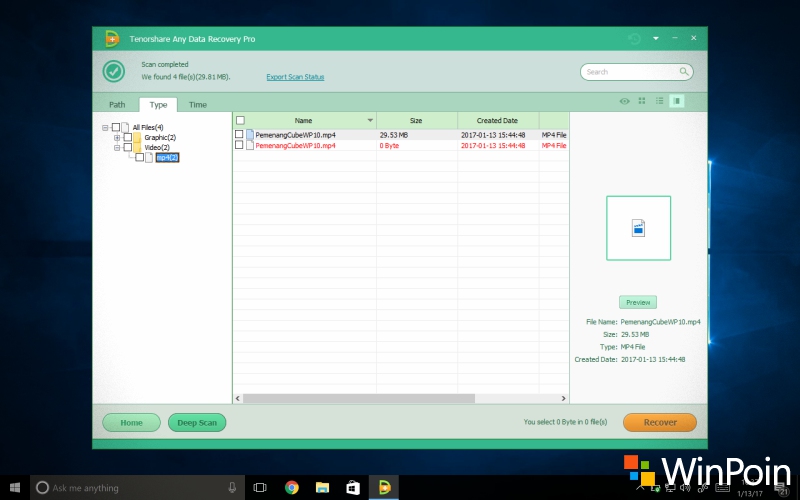The image size is (800, 500).
Task: Start a Deep Scan
Action: [x=197, y=423]
